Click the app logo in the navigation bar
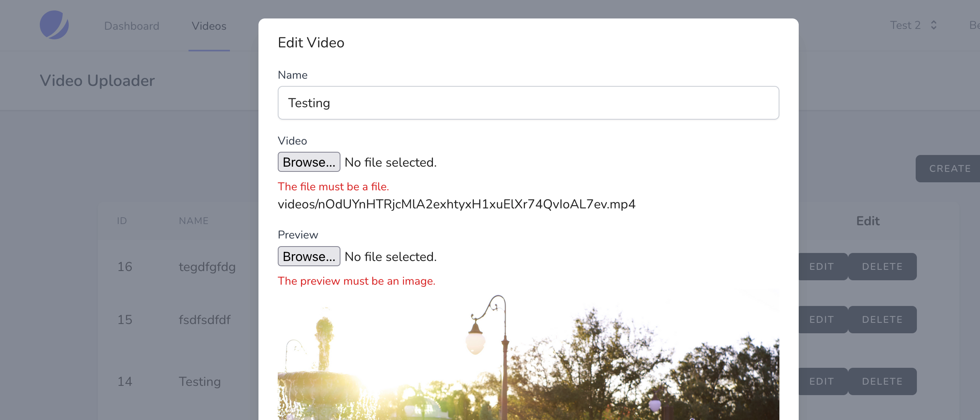 coord(54,25)
